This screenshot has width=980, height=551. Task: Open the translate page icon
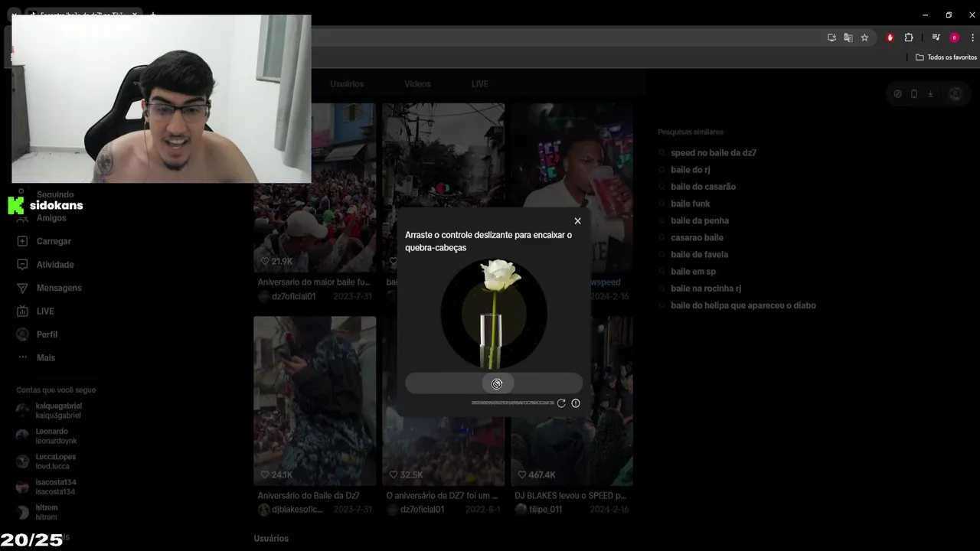848,37
